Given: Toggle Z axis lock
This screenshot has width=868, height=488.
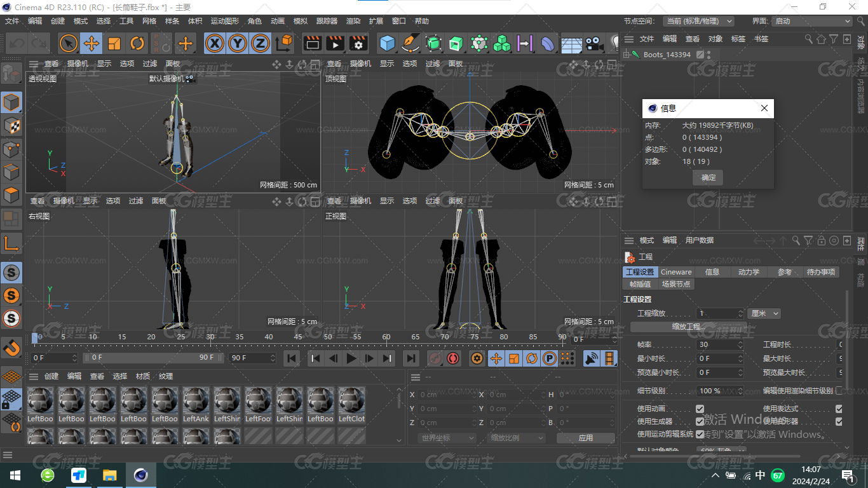Looking at the screenshot, I should 260,43.
